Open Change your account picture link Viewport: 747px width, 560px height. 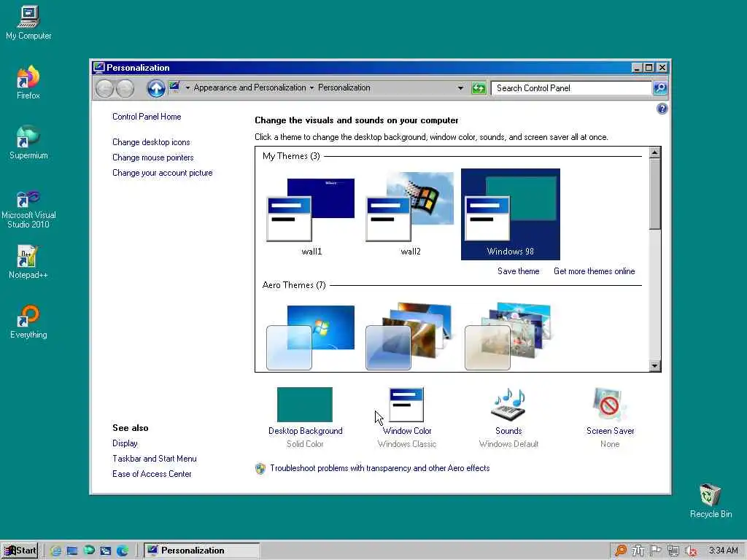tap(163, 173)
